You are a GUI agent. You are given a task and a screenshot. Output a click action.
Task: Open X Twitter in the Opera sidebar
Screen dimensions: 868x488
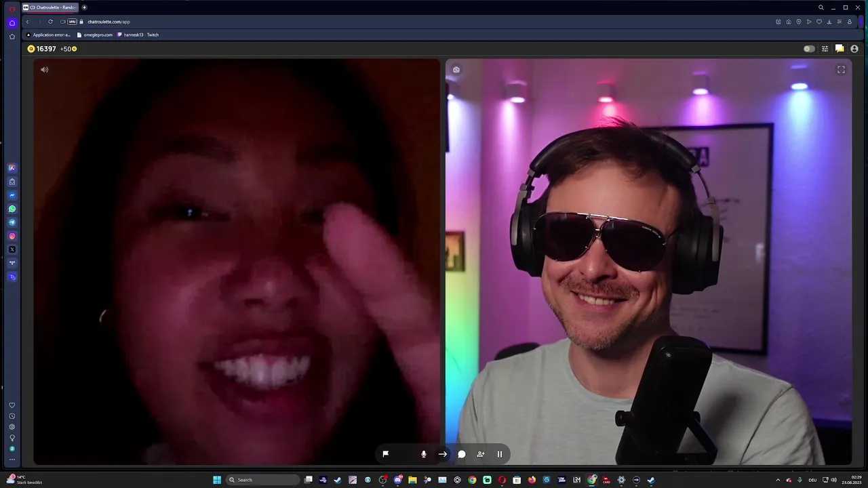[x=12, y=249]
